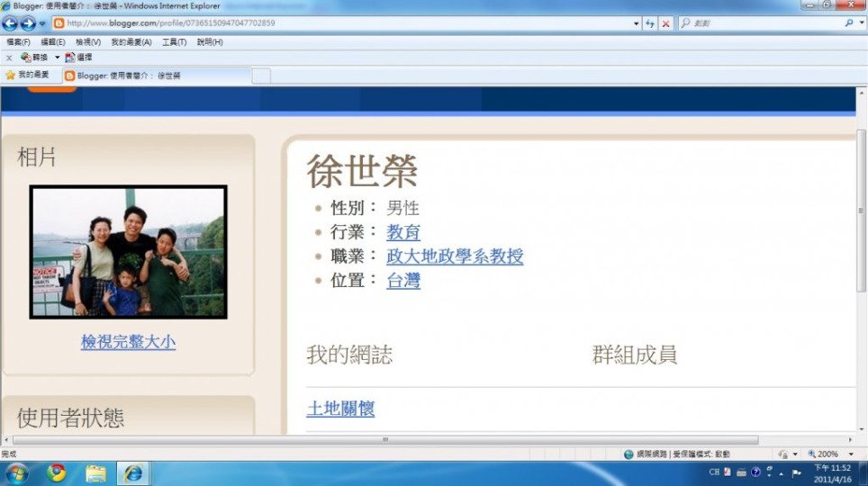Open the 土地關懷 blog link
The image size is (868, 486).
(340, 409)
